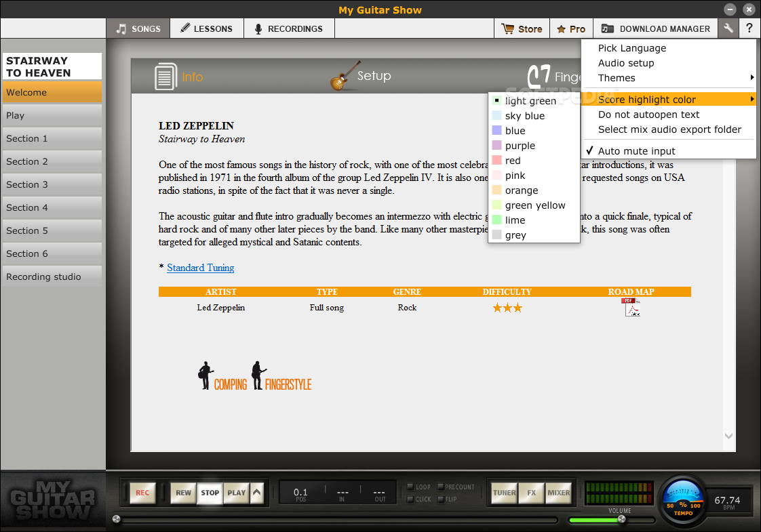Open Section 6 in sidebar
761x532 pixels.
[52, 253]
